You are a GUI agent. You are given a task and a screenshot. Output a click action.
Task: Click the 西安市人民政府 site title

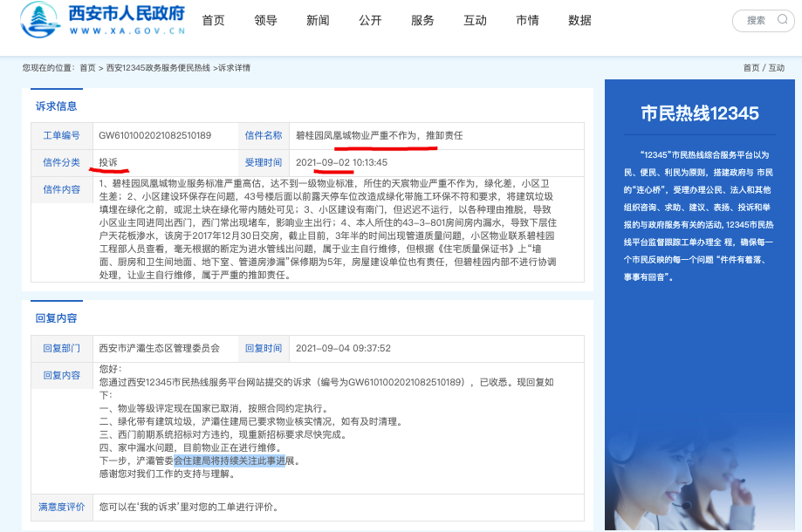[x=127, y=13]
